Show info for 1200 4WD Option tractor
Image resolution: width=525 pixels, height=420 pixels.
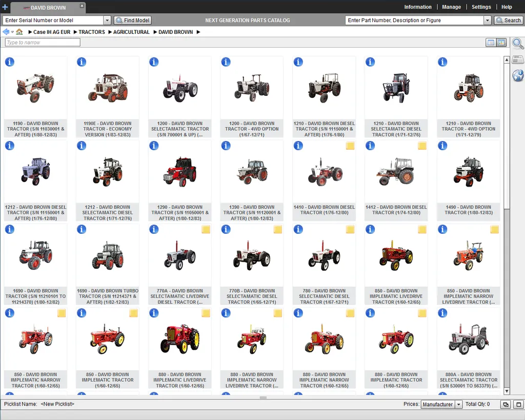pyautogui.click(x=226, y=62)
